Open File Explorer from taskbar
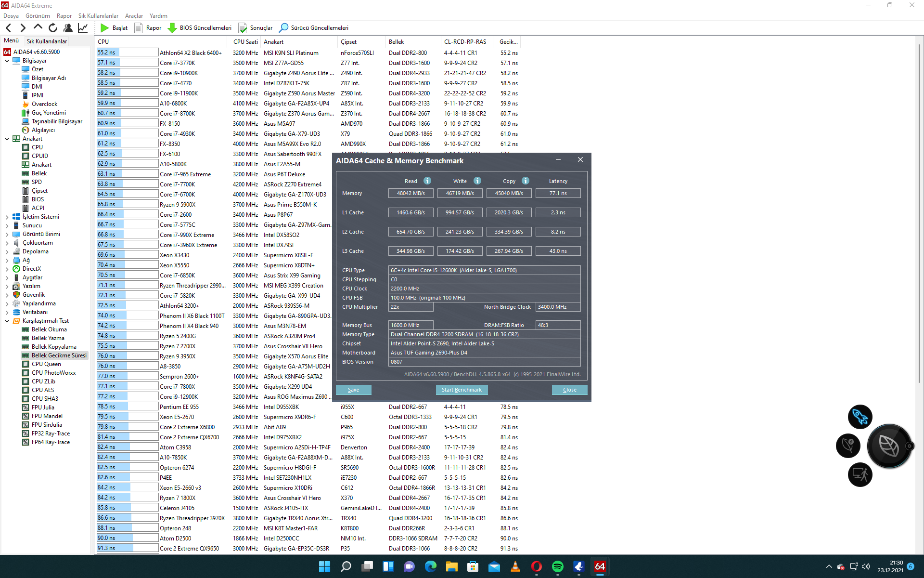This screenshot has height=578, width=924. (x=451, y=566)
